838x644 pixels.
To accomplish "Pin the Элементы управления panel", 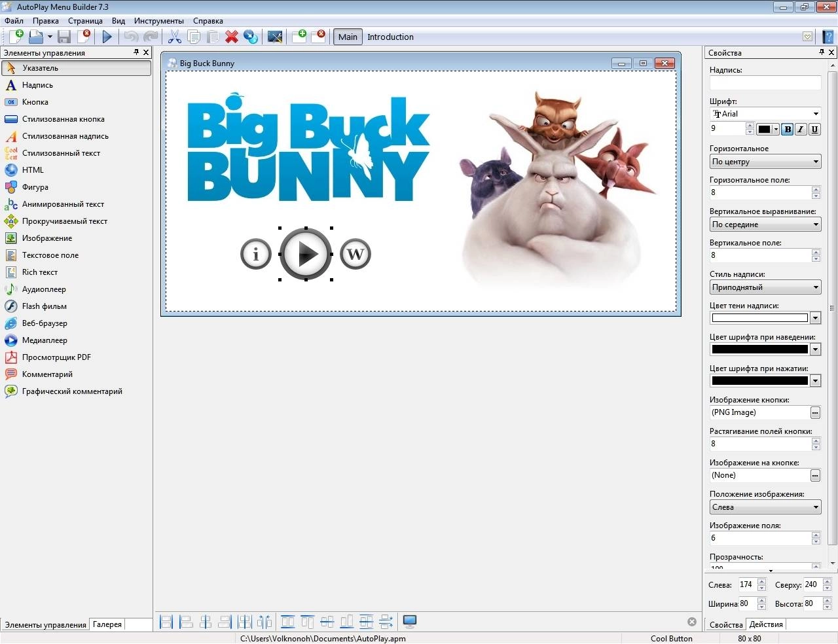I will 136,52.
